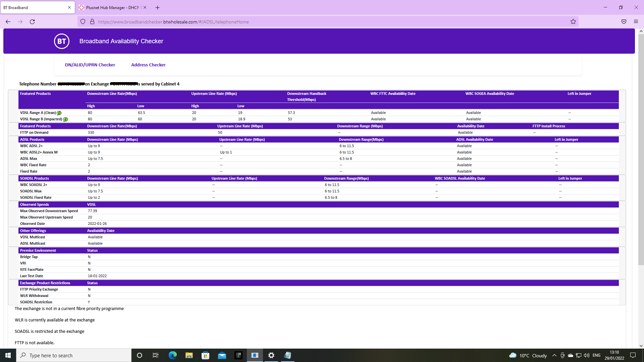Viewport: 644px width, 362px height.
Task: Click the info icon beside VDSL Range B (Impacted)
Action: pyautogui.click(x=65, y=119)
